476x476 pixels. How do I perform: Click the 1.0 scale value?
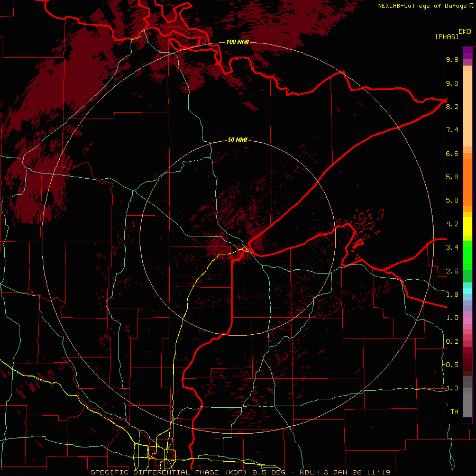(452, 318)
